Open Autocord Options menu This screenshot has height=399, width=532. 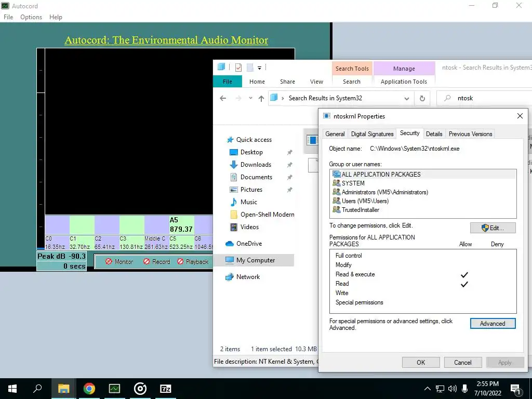31,17
